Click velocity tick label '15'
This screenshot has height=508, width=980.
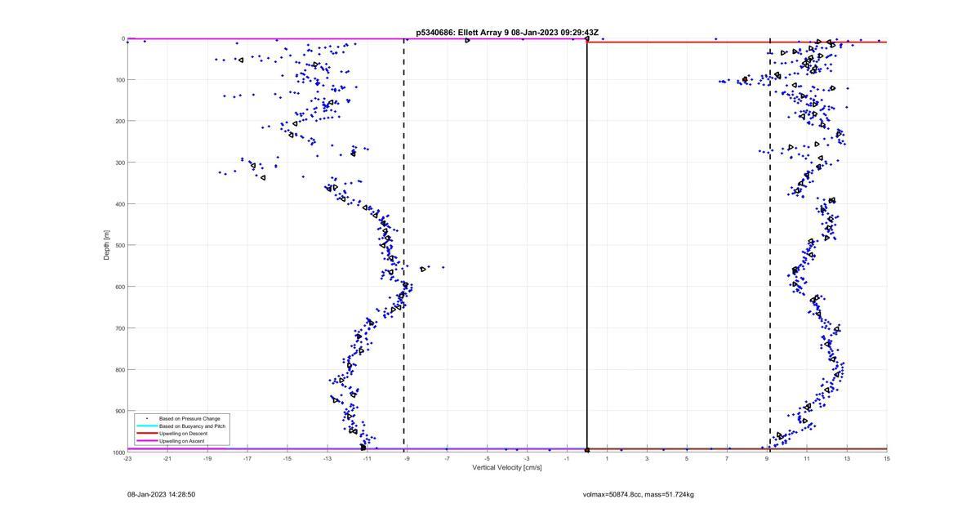coord(887,459)
